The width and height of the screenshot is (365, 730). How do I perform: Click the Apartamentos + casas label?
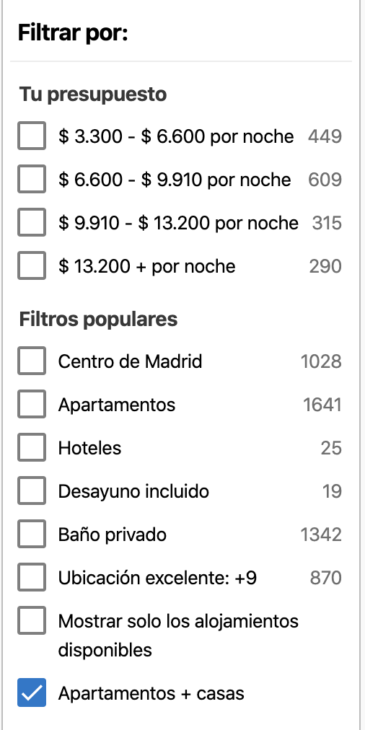coord(151,694)
